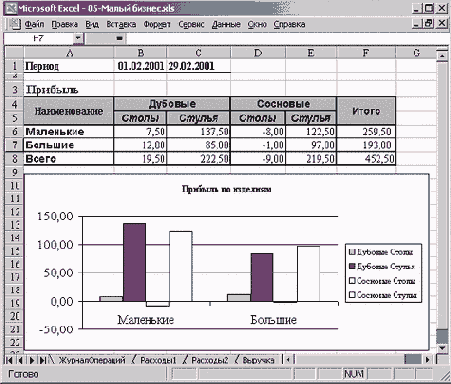Image resolution: width=451 pixels, height=384 pixels.
Task: Switch to the ЖурналОпераций sheet tab
Action: [92, 360]
